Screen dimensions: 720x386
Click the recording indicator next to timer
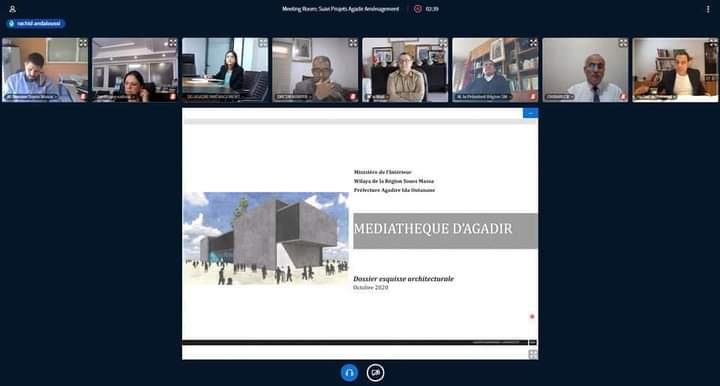417,9
